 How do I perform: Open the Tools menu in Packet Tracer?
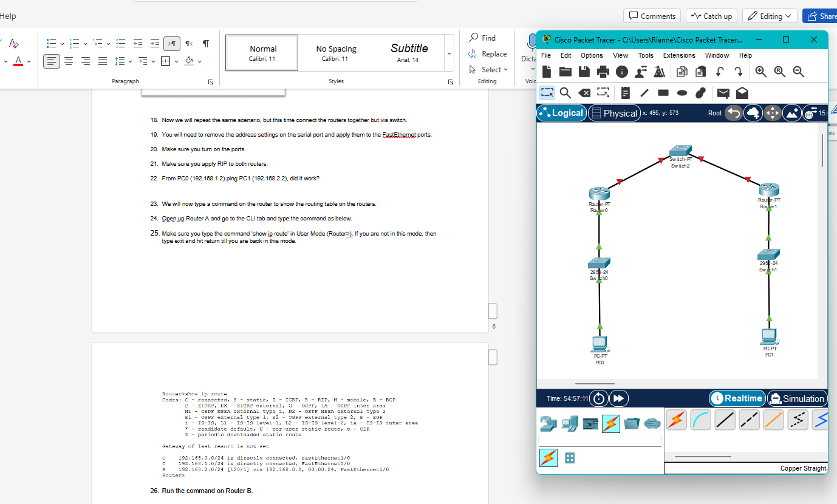click(x=646, y=55)
